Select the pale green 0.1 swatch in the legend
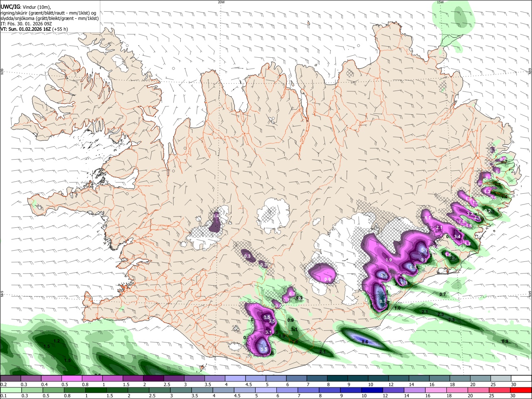 (x=10, y=390)
